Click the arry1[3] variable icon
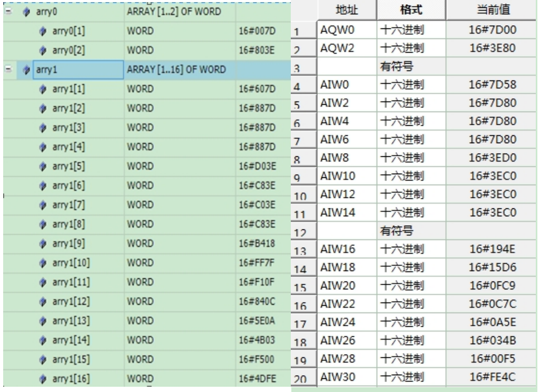540x392 pixels. [43, 127]
